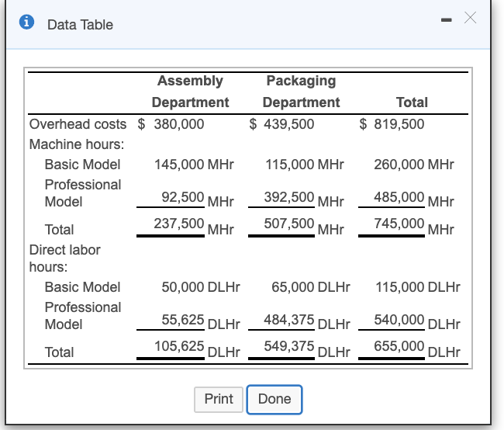Click the Direct labor hours: section label
Image resolution: width=504 pixels, height=430 pixels.
coord(64,258)
